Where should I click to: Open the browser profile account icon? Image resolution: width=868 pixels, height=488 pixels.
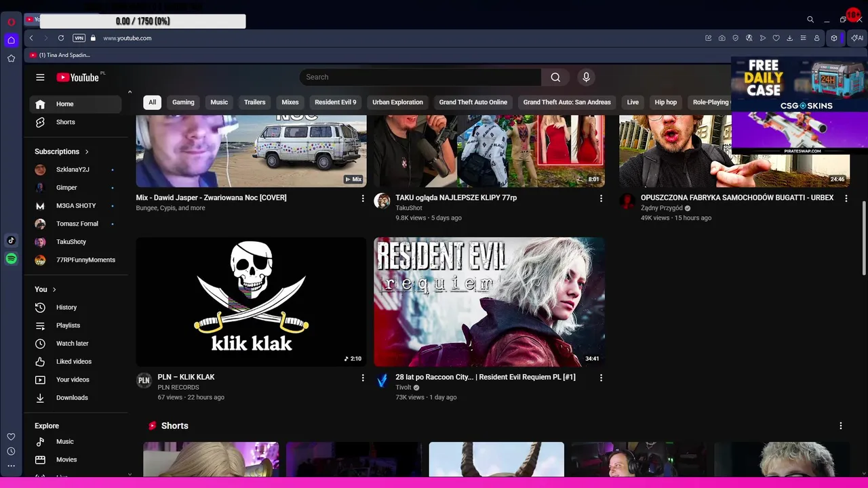coord(816,38)
